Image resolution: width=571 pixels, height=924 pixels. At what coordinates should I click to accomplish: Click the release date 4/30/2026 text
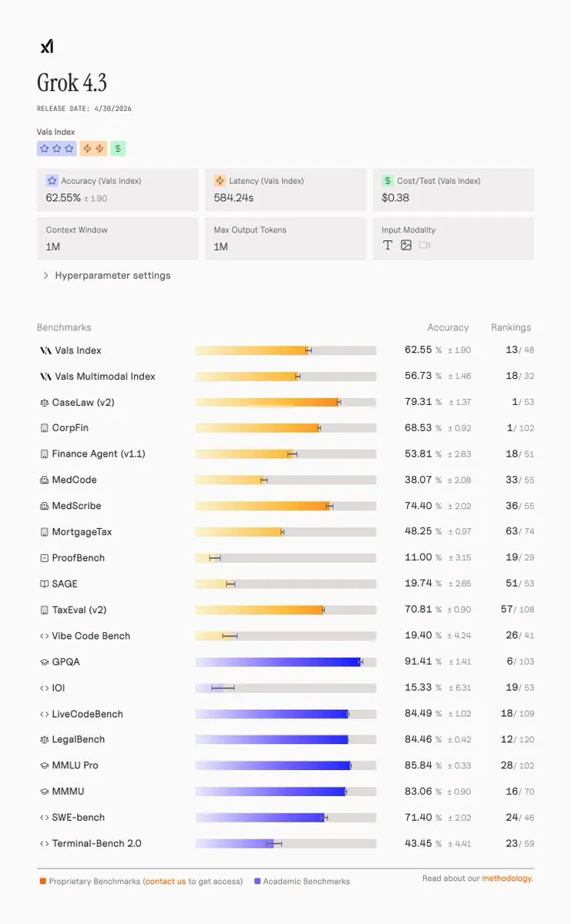[x=84, y=109]
